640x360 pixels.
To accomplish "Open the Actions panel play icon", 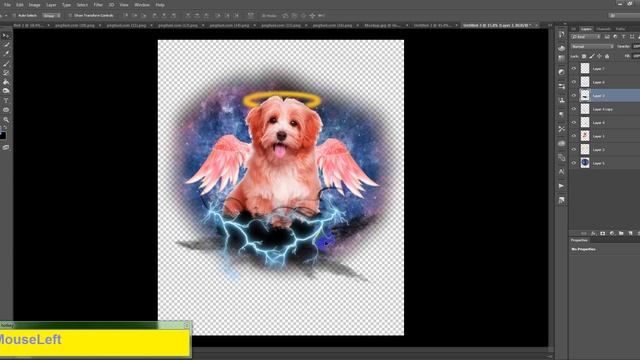I will point(562,186).
